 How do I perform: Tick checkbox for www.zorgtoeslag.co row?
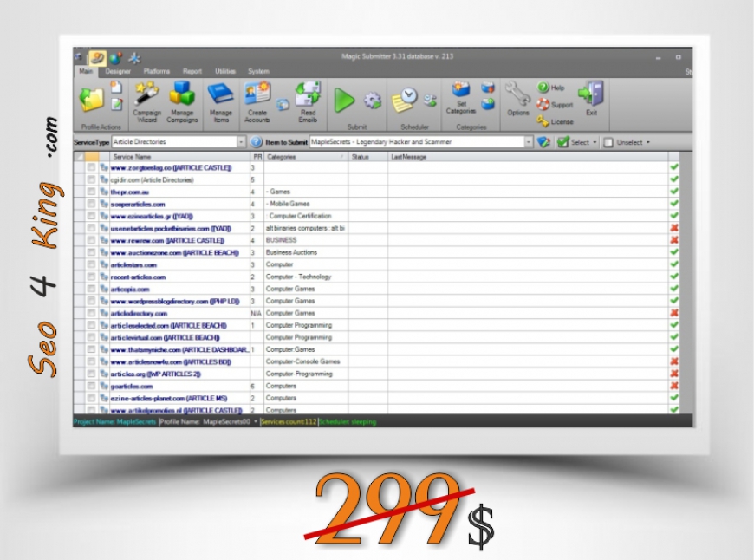click(91, 167)
